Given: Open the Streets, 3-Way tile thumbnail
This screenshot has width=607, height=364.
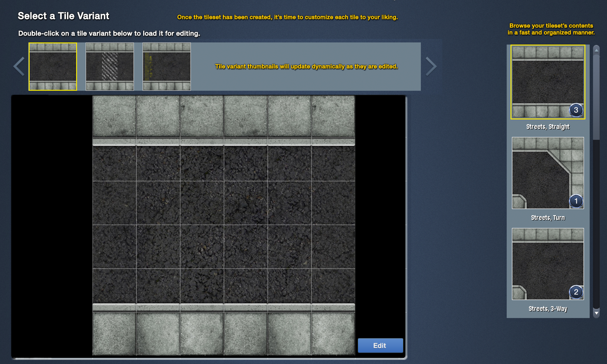Looking at the screenshot, I should [548, 264].
